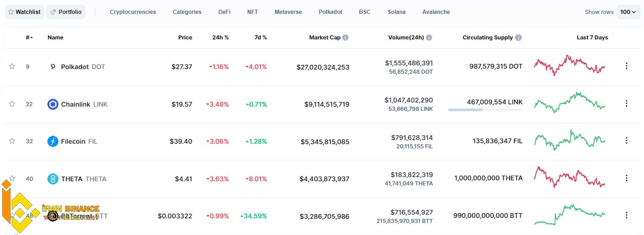
Task: Star THETA to add to watchlist
Action: pyautogui.click(x=12, y=178)
